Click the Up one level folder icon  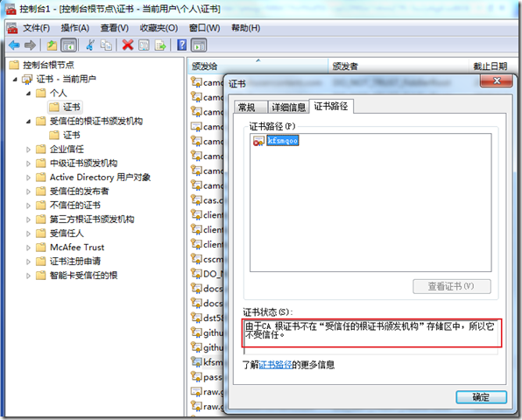[52, 45]
